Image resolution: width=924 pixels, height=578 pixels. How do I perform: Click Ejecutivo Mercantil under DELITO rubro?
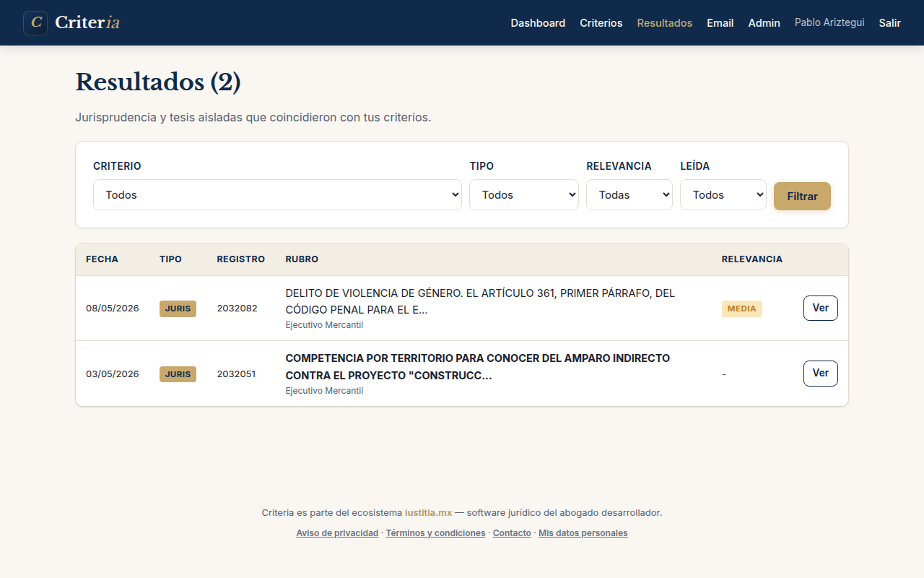pyautogui.click(x=324, y=325)
